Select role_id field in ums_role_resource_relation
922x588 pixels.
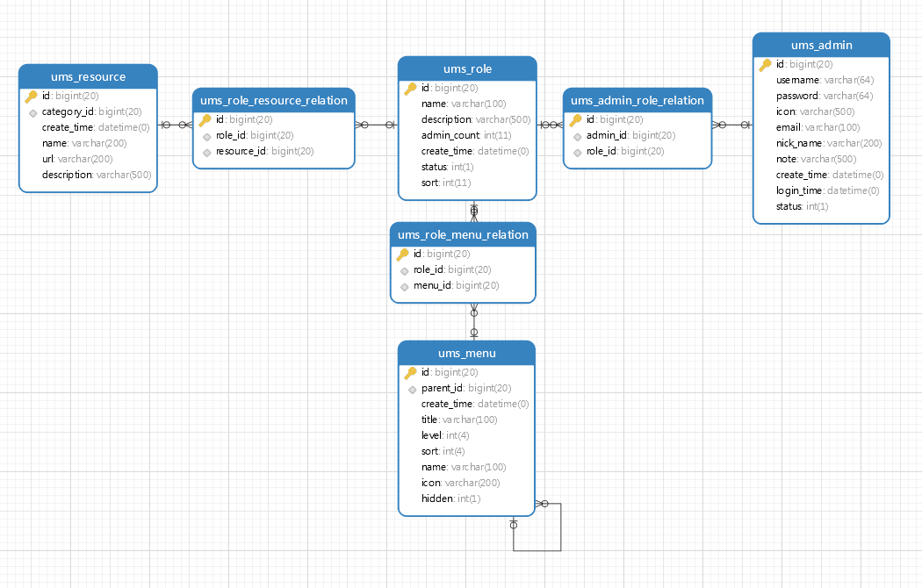pyautogui.click(x=255, y=136)
